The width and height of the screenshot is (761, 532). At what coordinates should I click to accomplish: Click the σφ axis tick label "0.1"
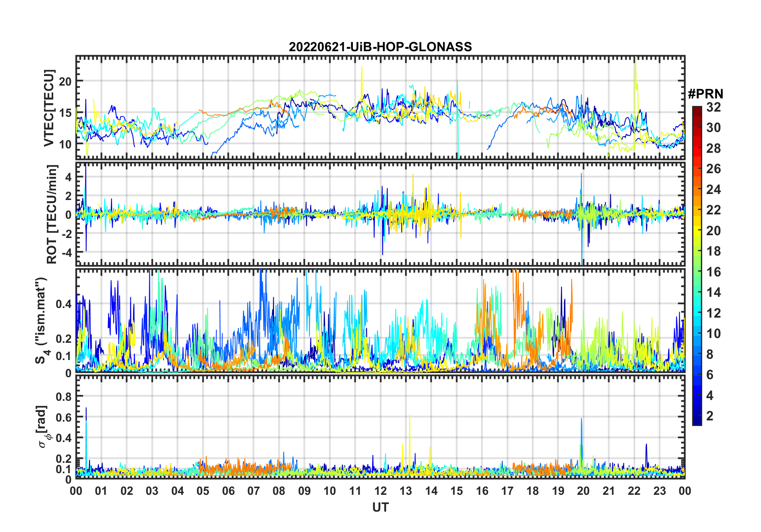tap(64, 469)
